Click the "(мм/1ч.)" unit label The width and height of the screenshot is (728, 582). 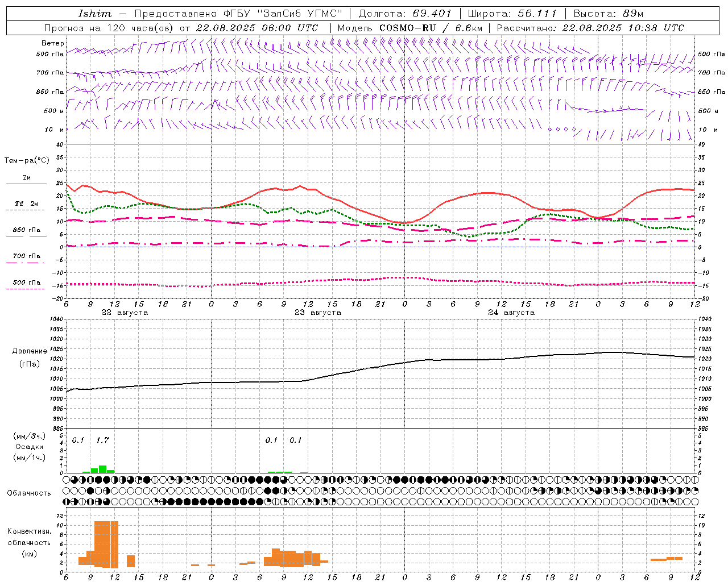tap(30, 458)
